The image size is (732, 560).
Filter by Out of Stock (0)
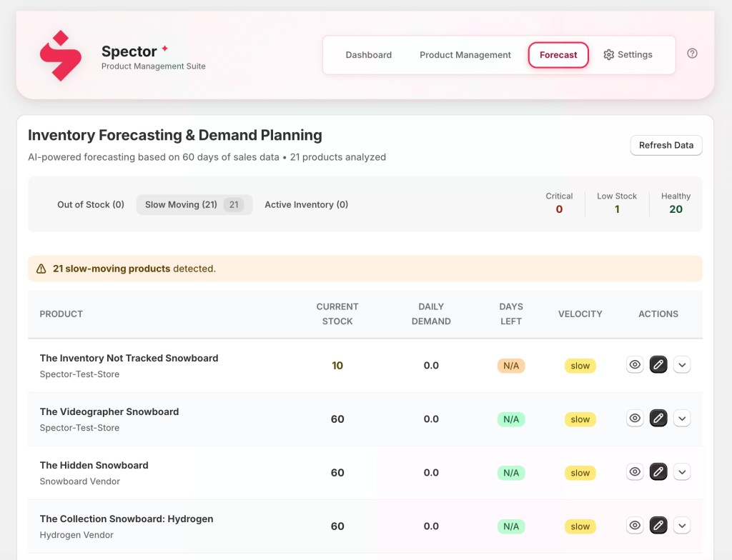[x=91, y=205]
